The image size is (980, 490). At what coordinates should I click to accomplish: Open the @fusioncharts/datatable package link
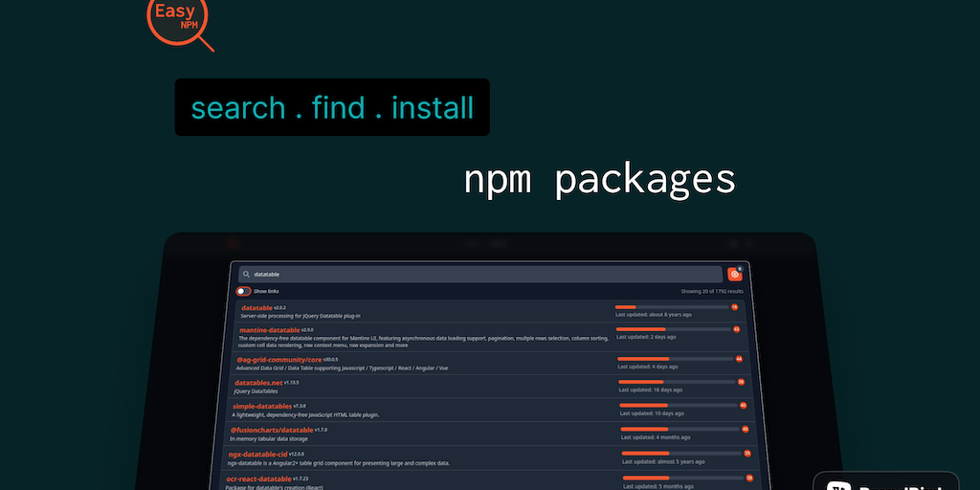pyautogui.click(x=272, y=430)
